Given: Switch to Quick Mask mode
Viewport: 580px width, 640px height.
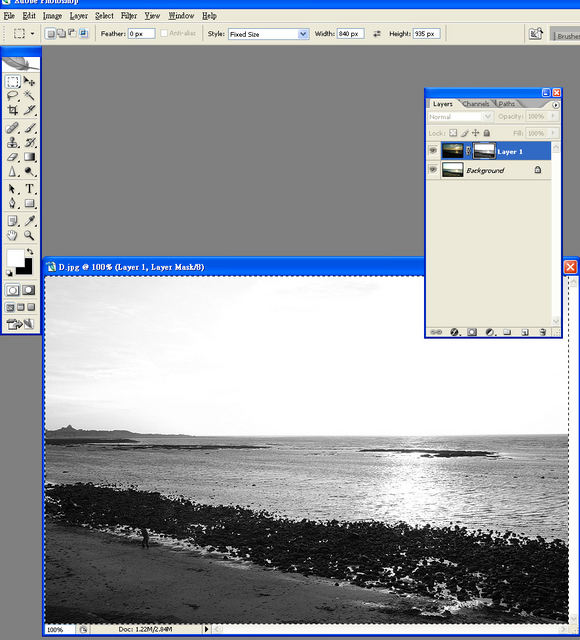Looking at the screenshot, I should coord(29,290).
